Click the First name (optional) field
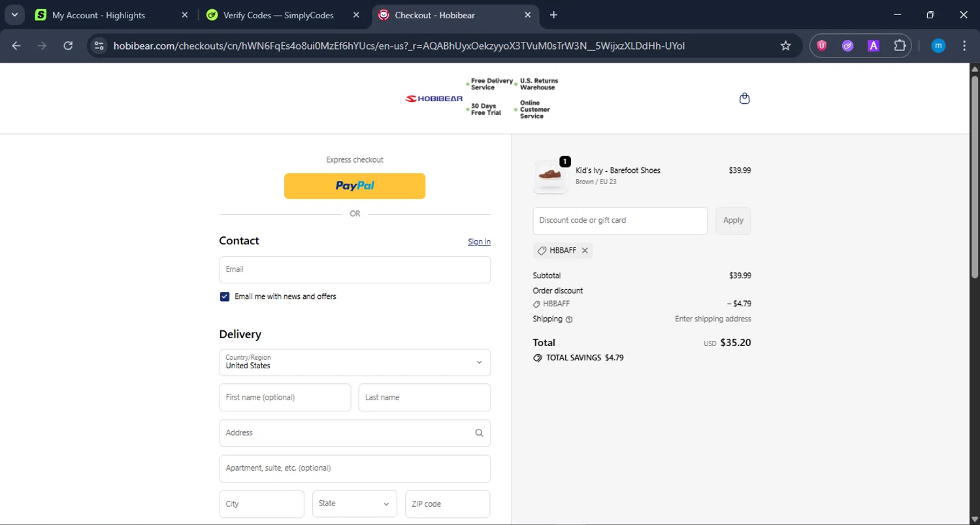The width and height of the screenshot is (980, 525). [x=285, y=398]
